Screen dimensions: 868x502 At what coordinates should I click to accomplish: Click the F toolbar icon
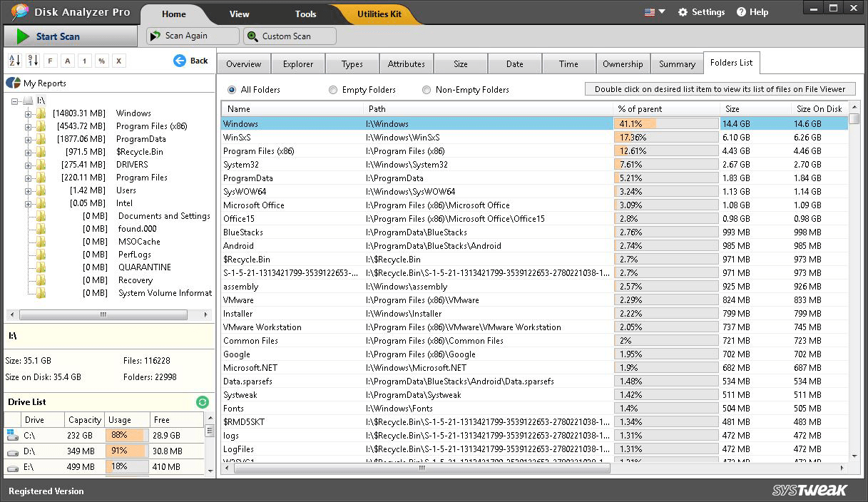(x=50, y=61)
